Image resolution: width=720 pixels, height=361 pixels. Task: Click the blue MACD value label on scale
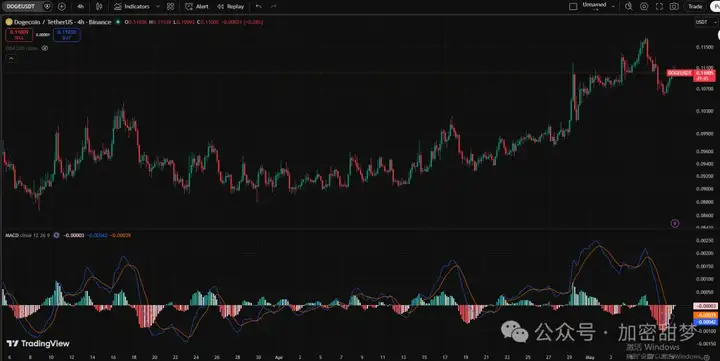(x=705, y=322)
